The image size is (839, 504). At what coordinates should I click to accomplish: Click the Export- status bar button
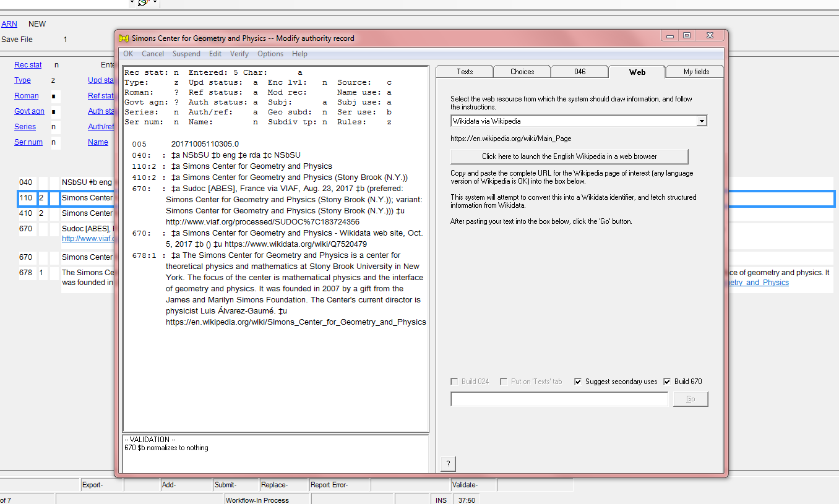(x=102, y=485)
